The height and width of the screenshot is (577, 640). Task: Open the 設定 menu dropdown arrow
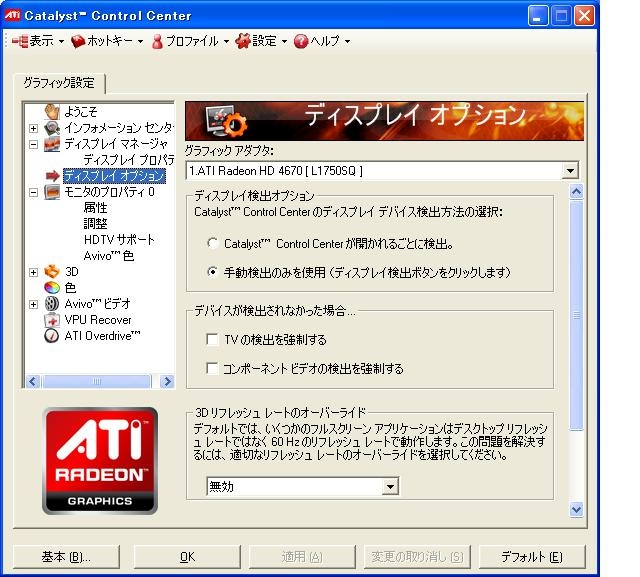click(x=284, y=42)
